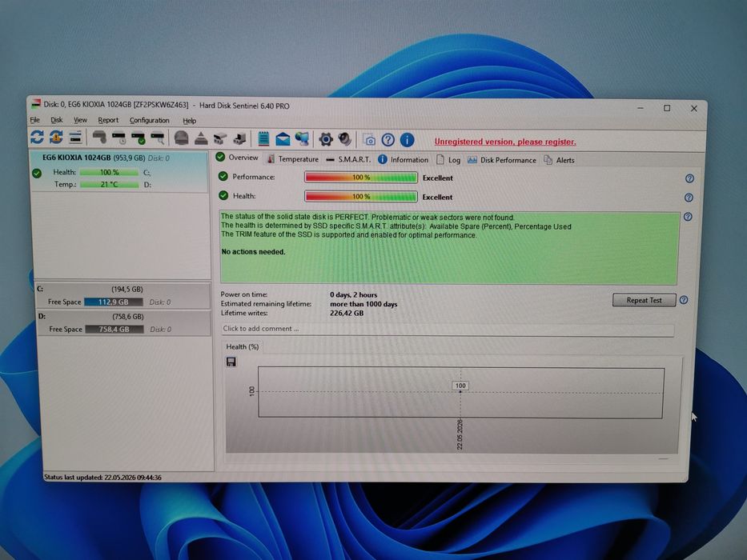Click the save floppy icon above health graph
The width and height of the screenshot is (747, 560).
tap(231, 362)
